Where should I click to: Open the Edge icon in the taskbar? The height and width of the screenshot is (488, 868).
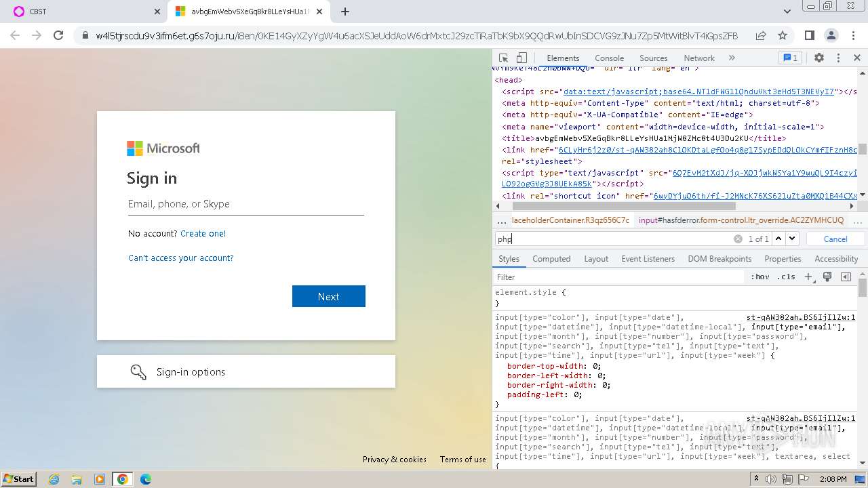pos(146,479)
